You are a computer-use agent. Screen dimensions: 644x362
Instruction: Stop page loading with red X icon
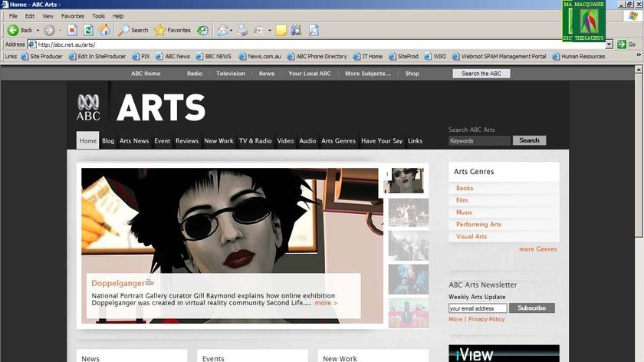(x=72, y=30)
